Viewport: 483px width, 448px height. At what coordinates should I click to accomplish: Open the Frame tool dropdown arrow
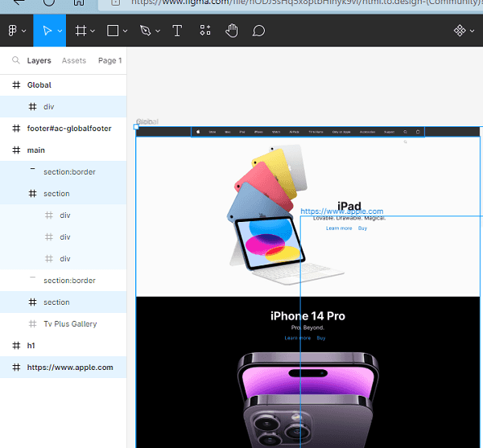(93, 31)
